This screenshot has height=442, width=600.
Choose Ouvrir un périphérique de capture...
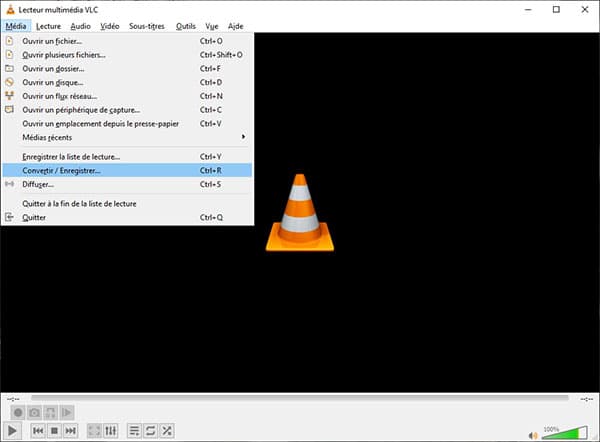pos(127,110)
